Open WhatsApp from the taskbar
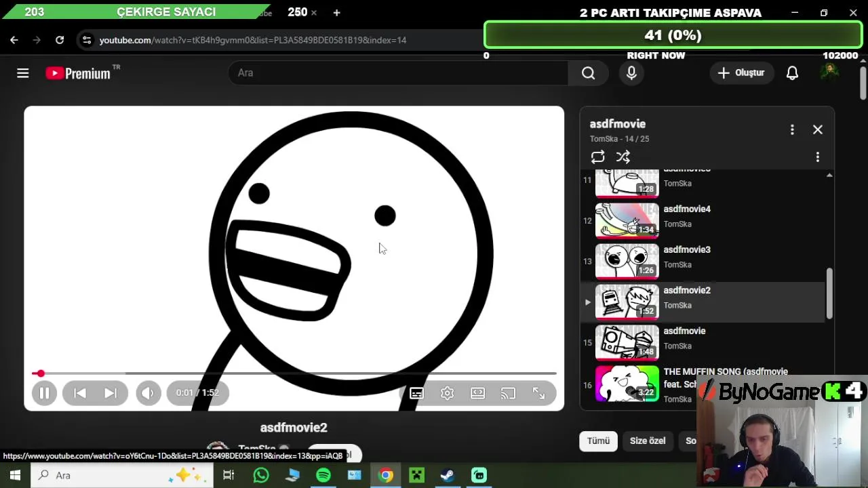The image size is (868, 488). [260, 475]
